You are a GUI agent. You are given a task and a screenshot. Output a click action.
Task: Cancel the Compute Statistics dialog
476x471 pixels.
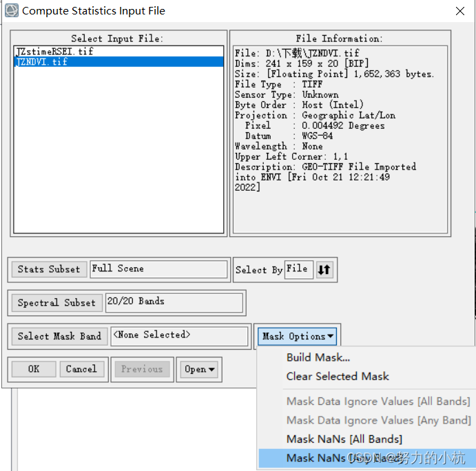(x=81, y=369)
